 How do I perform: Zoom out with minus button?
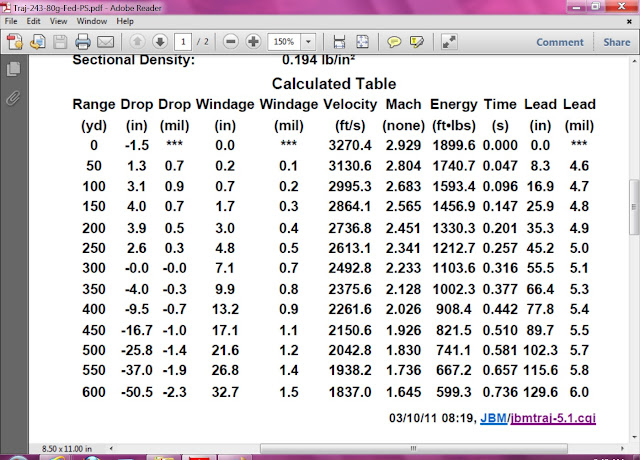coord(231,41)
